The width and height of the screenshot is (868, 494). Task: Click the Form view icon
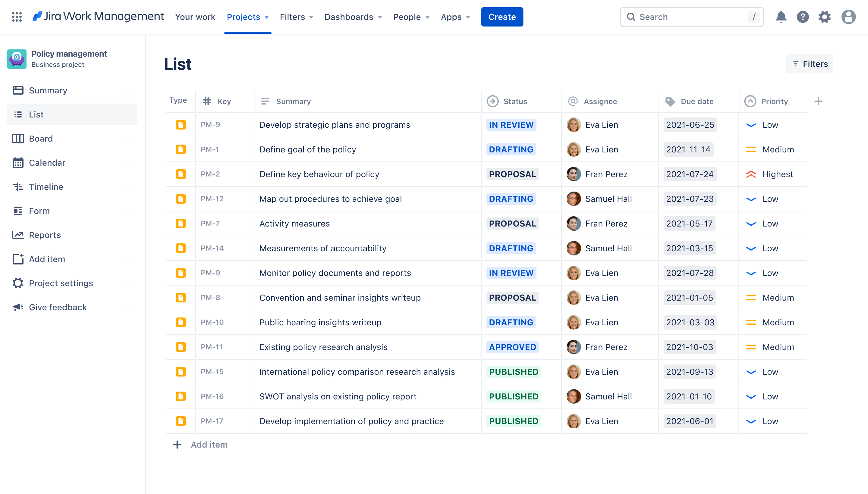pos(17,210)
